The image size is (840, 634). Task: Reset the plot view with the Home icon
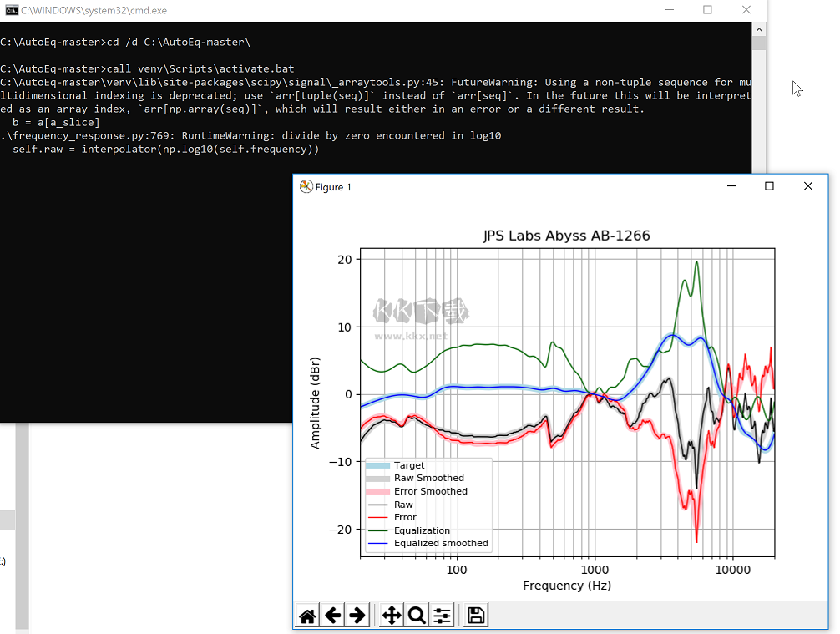pos(307,616)
